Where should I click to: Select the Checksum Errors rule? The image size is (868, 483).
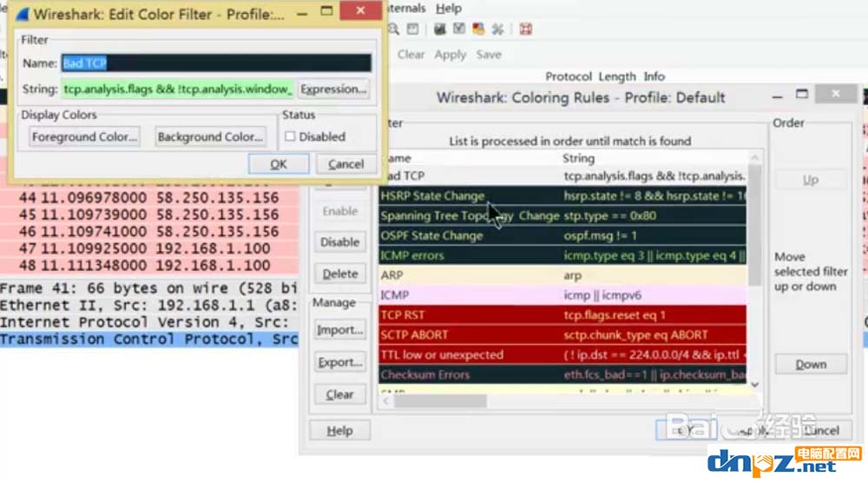[x=562, y=375]
